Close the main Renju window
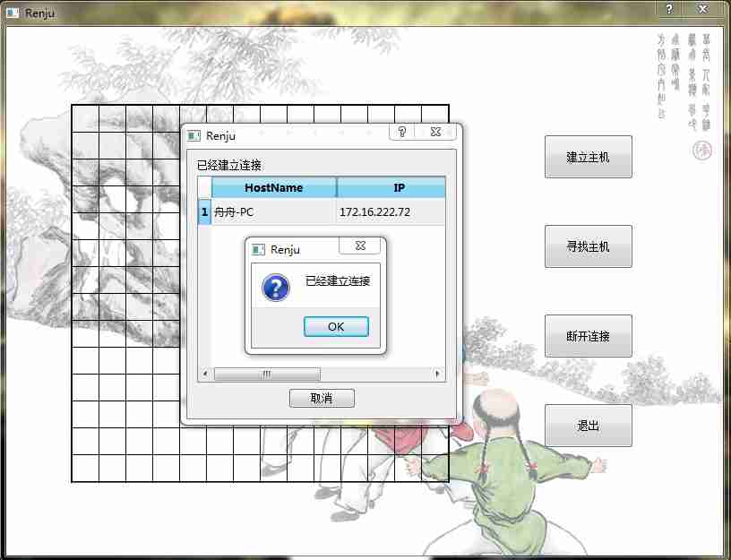This screenshot has width=731, height=560. (703, 9)
